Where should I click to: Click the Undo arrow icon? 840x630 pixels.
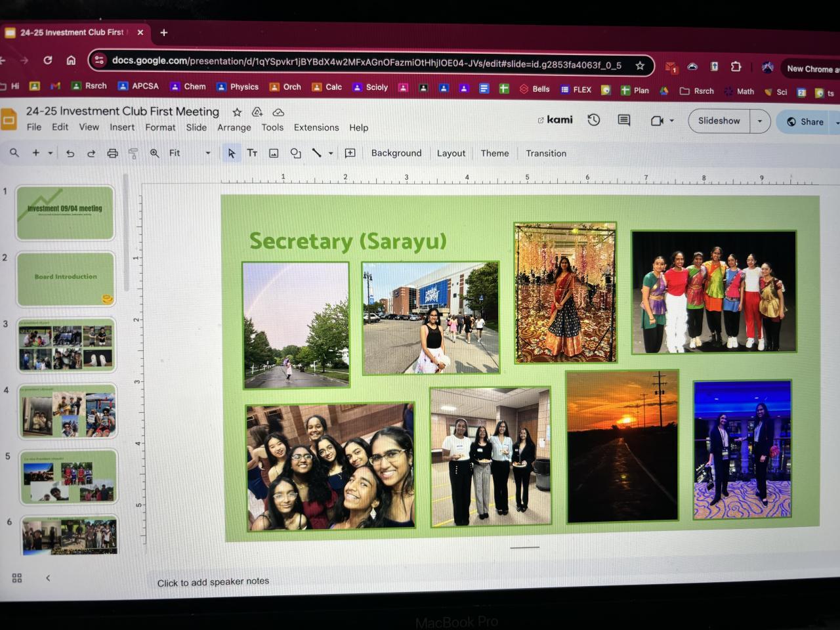(x=70, y=153)
